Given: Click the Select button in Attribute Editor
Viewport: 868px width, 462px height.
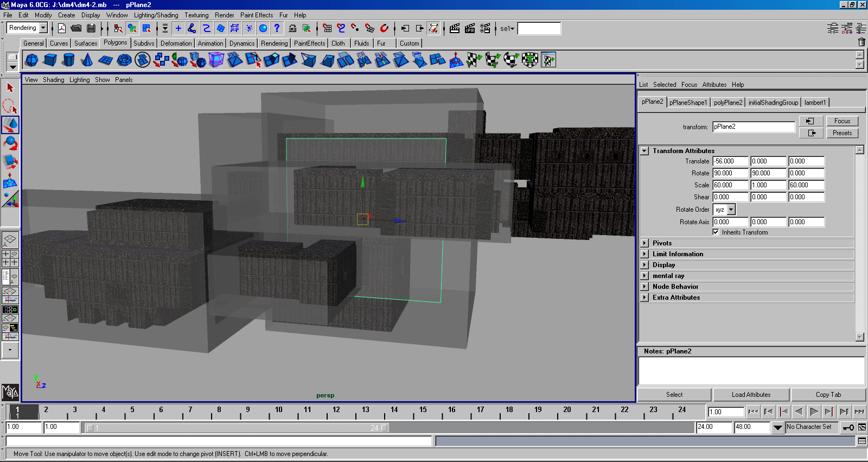Looking at the screenshot, I should point(674,395).
